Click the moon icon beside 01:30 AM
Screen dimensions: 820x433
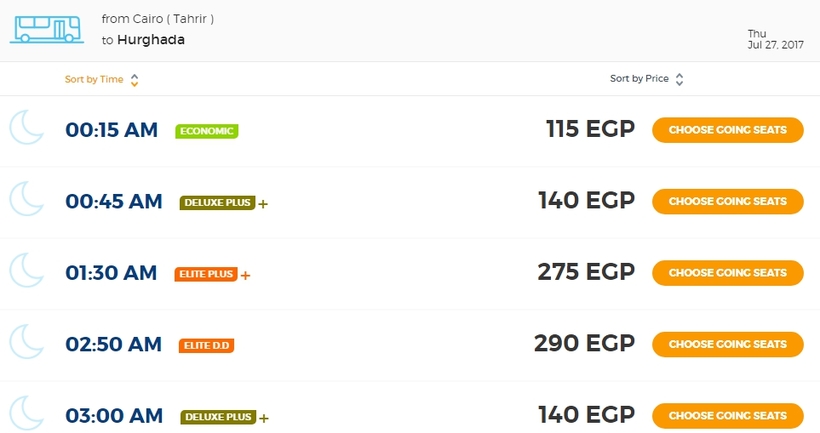coord(26,272)
